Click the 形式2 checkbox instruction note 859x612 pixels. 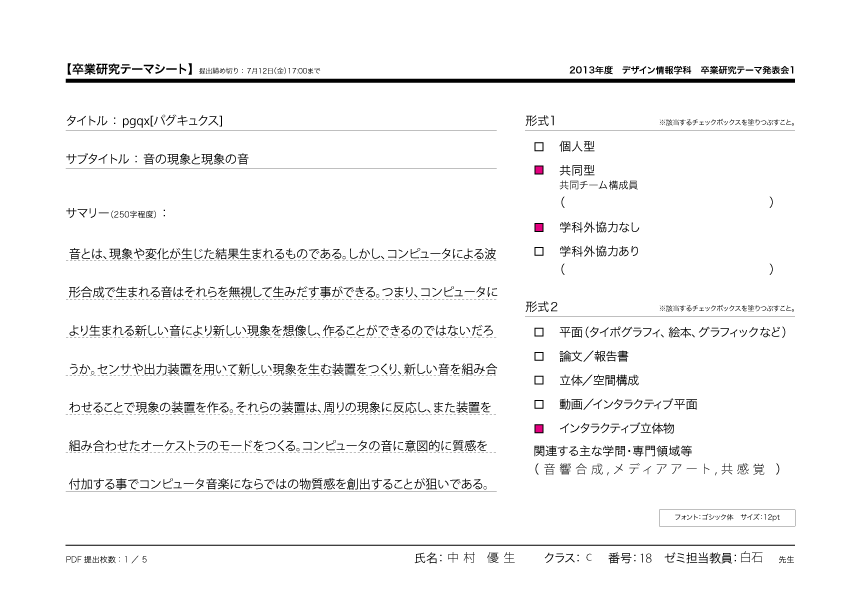[727, 308]
